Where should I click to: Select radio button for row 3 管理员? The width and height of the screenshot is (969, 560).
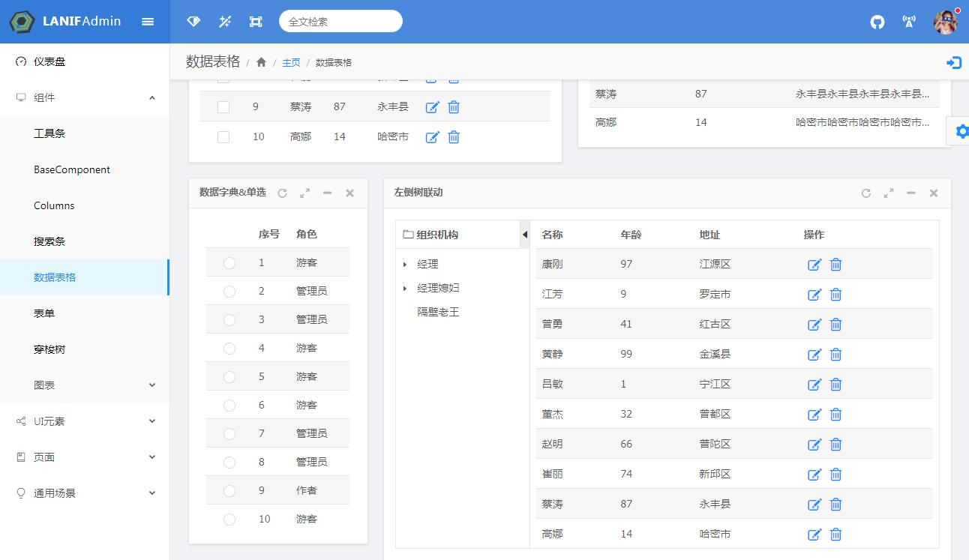[229, 319]
